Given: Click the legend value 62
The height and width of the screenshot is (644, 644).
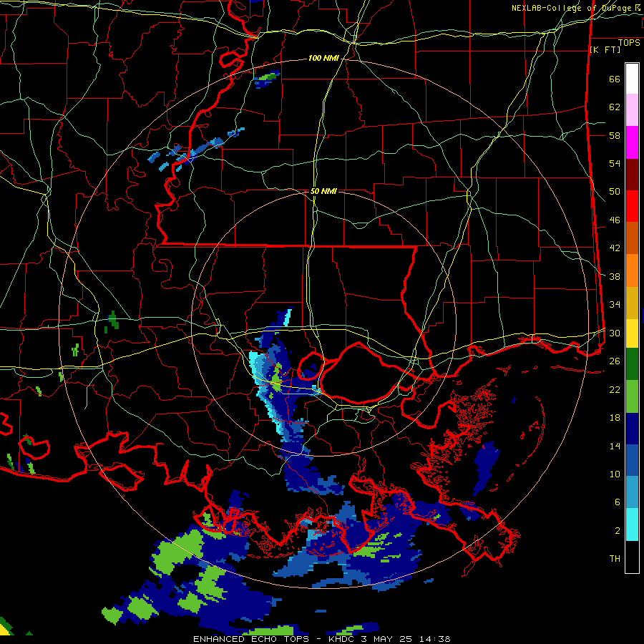Looking at the screenshot, I should click(x=615, y=107).
